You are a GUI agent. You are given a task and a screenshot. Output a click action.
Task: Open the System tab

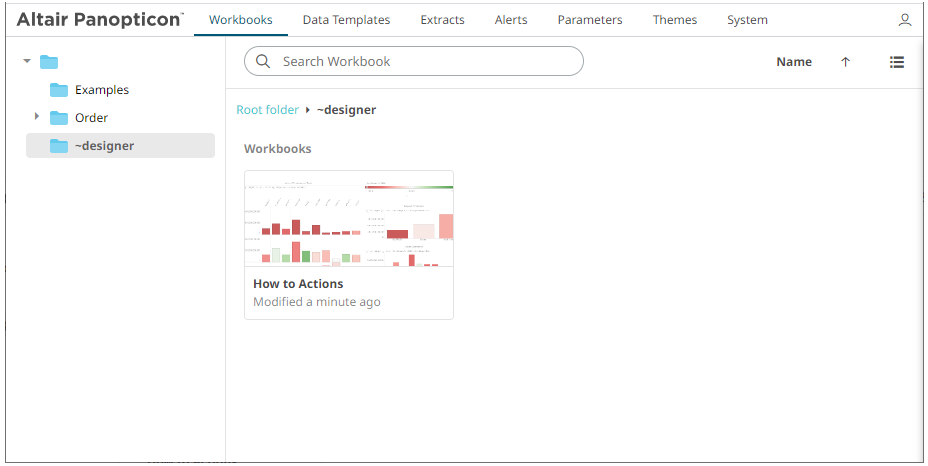click(747, 20)
